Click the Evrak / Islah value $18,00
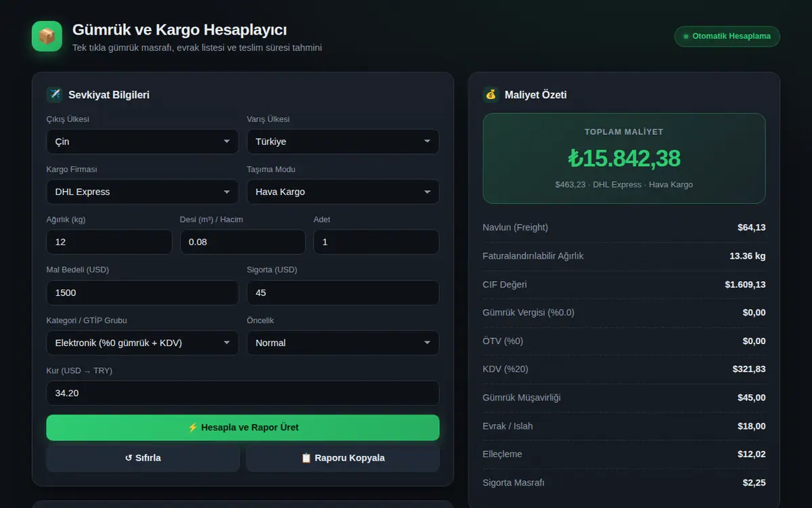812x508 pixels. [x=752, y=426]
